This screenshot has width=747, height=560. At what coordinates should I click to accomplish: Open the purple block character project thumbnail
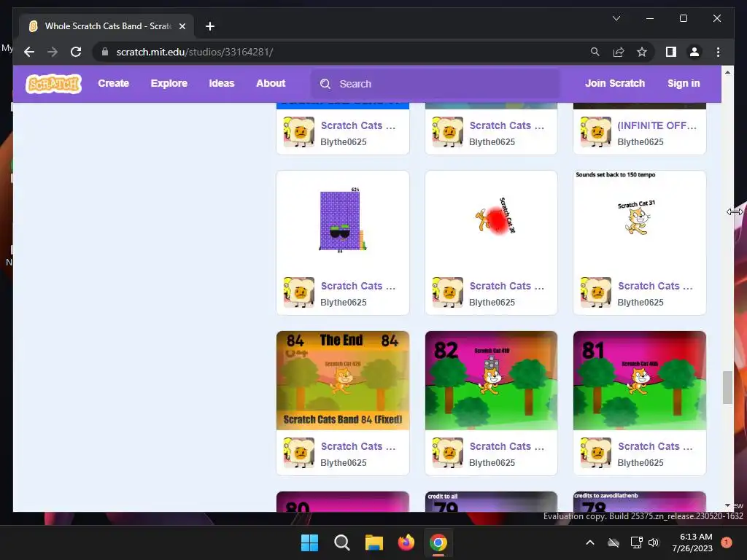coord(343,220)
